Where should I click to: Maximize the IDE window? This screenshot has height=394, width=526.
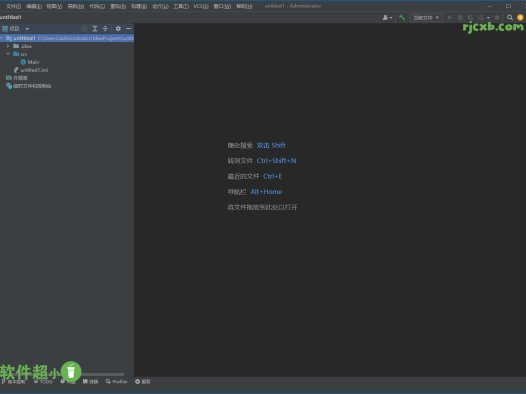pyautogui.click(x=509, y=6)
